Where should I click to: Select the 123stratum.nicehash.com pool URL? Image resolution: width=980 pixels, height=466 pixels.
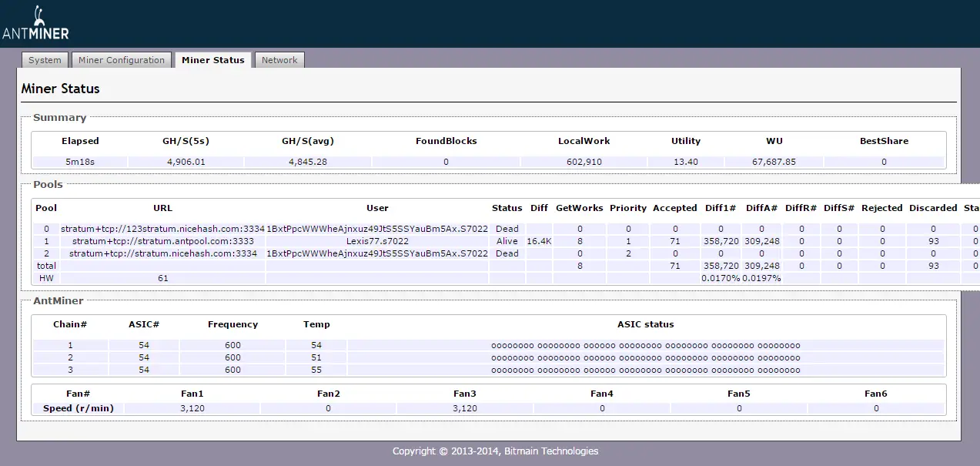pyautogui.click(x=163, y=229)
